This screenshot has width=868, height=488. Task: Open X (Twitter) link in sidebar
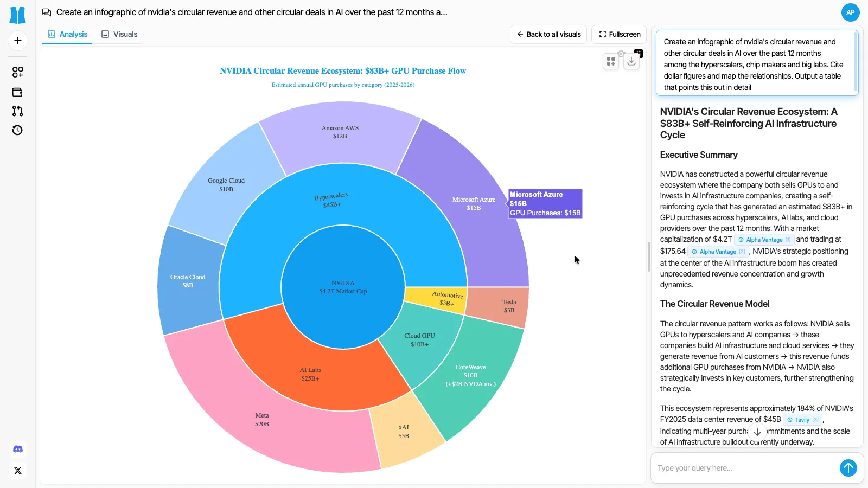point(17,471)
